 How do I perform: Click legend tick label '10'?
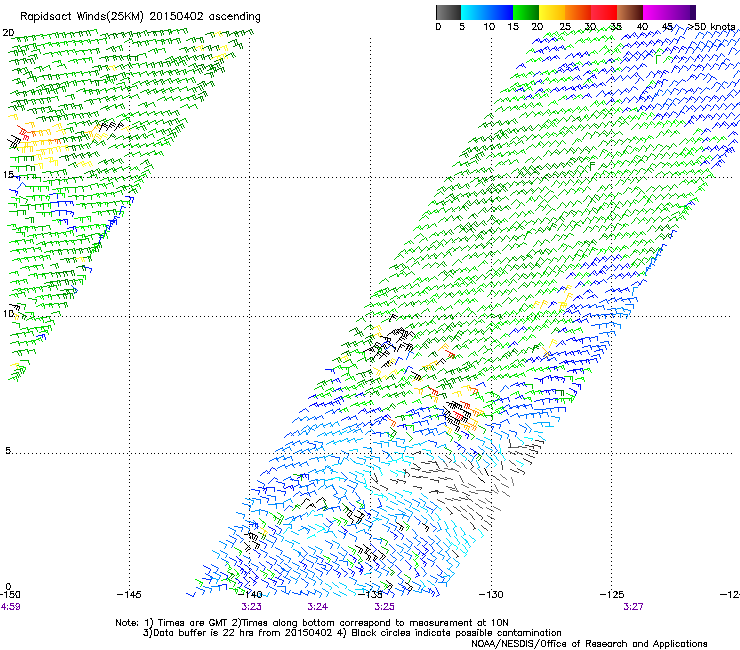click(489, 27)
